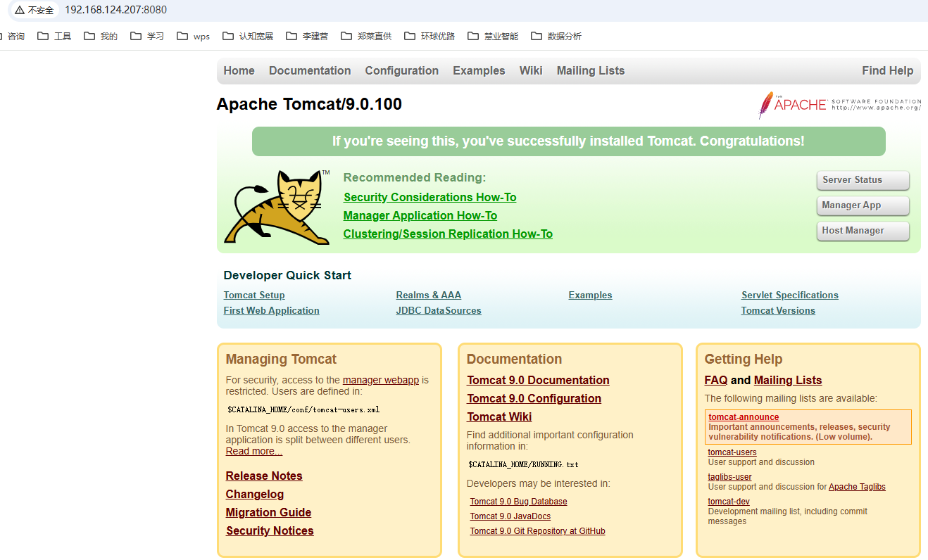Image resolution: width=928 pixels, height=560 pixels.
Task: Open the Tomcat 9.0 JavaDocs link
Action: [510, 516]
